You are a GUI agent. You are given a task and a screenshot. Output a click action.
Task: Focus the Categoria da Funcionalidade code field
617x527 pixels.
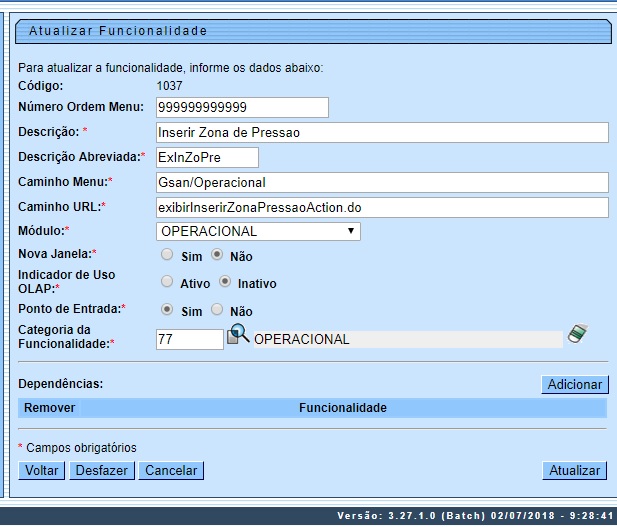click(189, 339)
